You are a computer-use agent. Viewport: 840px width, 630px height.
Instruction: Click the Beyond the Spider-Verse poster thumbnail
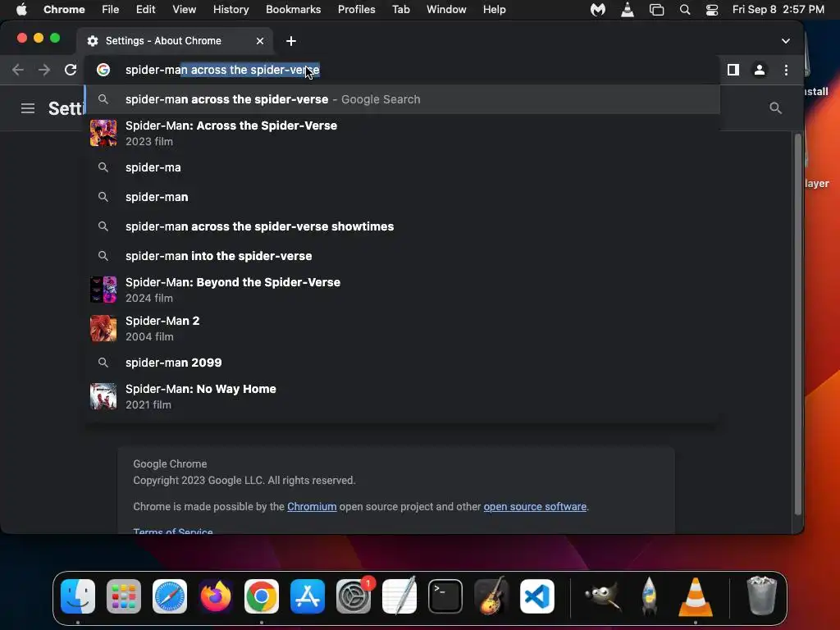103,290
